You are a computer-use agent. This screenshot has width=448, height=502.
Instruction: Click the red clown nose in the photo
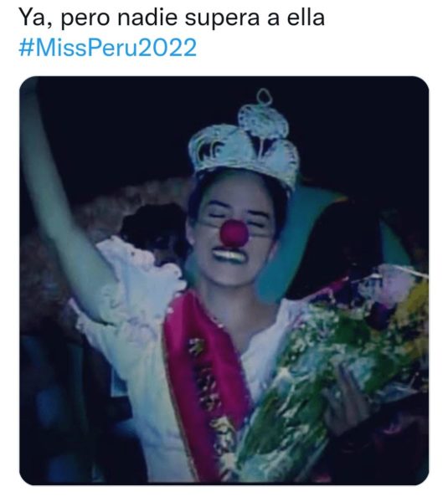coord(235,233)
